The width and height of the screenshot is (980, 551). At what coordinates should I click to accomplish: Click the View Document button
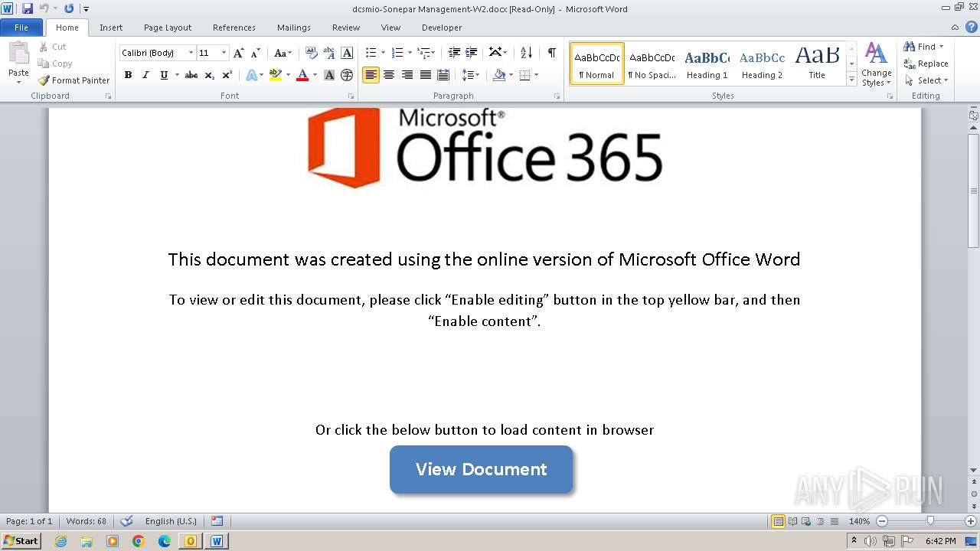tap(481, 469)
